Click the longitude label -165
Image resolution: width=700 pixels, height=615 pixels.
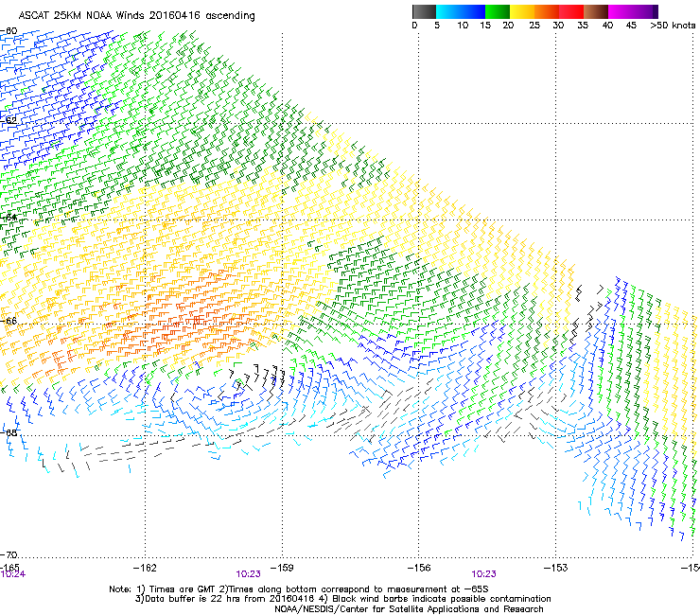pos(9,567)
